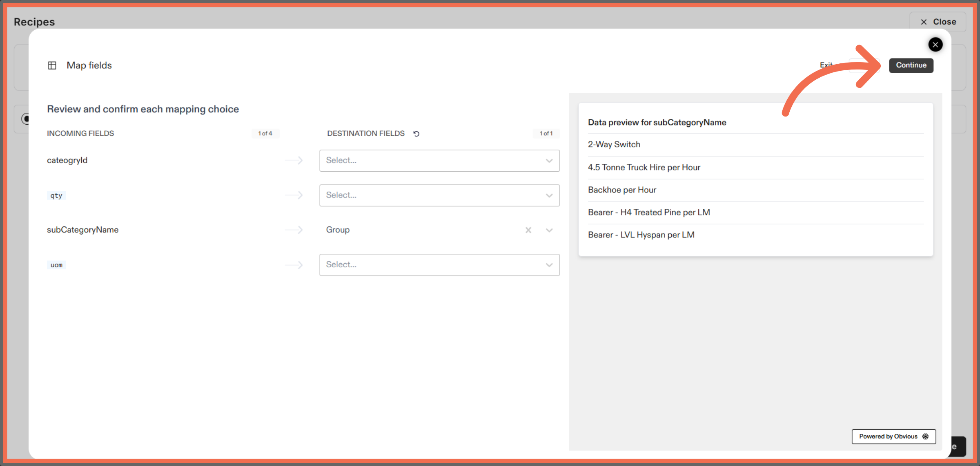Image resolution: width=980 pixels, height=466 pixels.
Task: Click the 1 of 4 counter badge
Action: pos(265,133)
